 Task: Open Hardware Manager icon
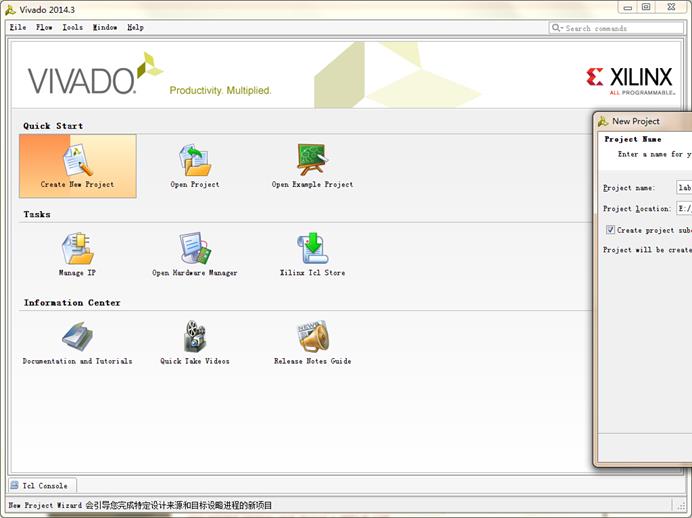[x=195, y=248]
